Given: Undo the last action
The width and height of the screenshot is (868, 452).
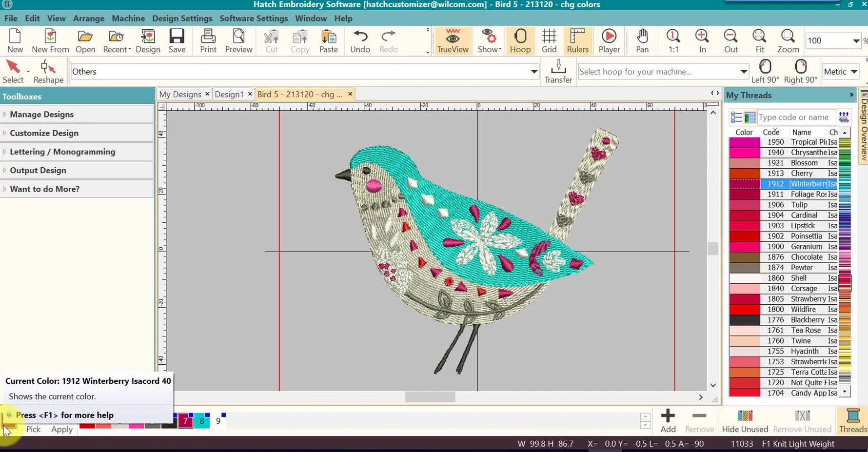Looking at the screenshot, I should (x=360, y=41).
